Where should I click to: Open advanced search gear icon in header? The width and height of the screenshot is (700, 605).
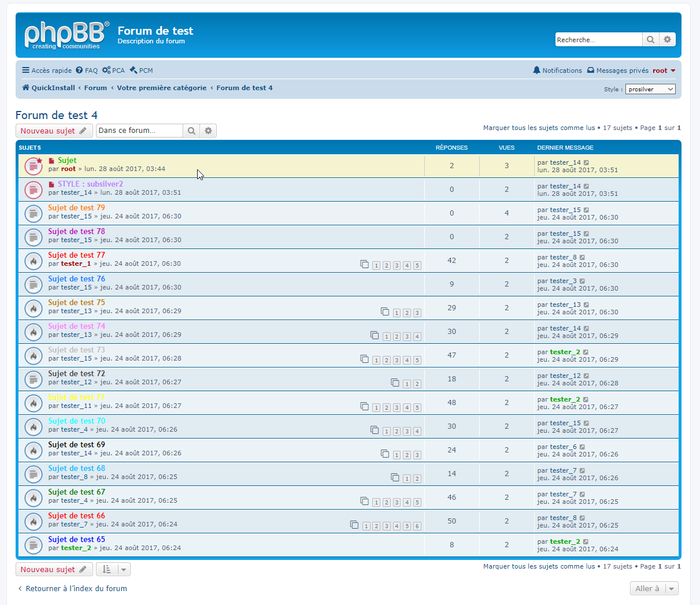(x=667, y=39)
